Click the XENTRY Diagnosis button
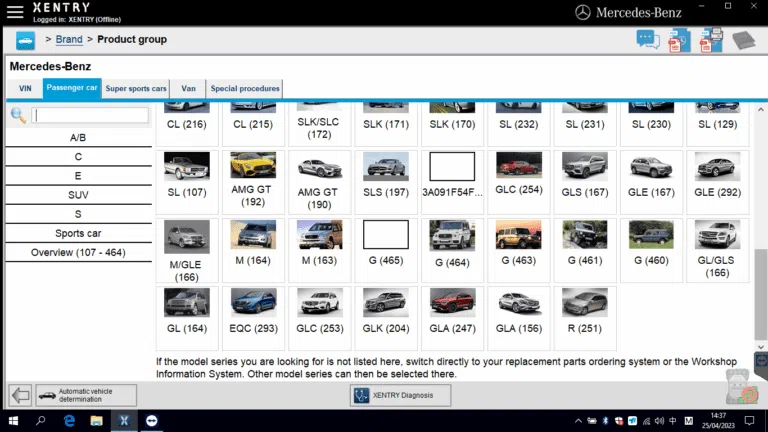The height and width of the screenshot is (432, 768). [x=400, y=395]
